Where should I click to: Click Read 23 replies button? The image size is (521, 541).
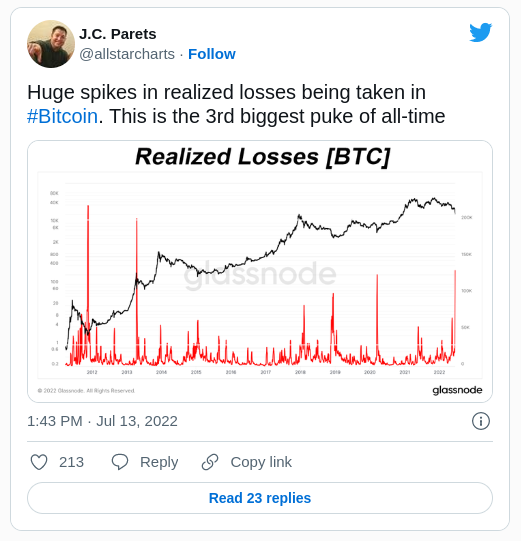260,498
